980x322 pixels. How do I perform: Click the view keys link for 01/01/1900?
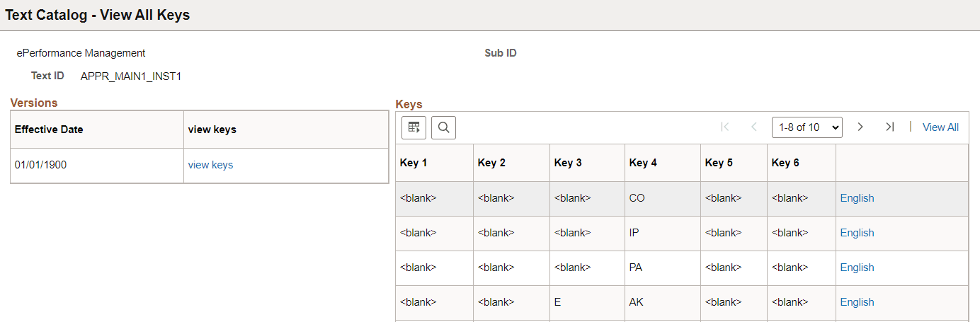click(210, 165)
